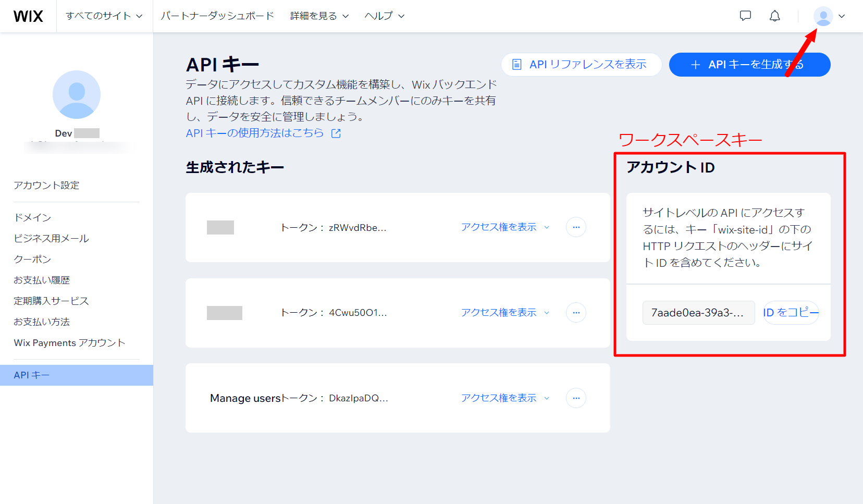The image size is (863, 504).
Task: Click the more options button for zRWvdRbe token
Action: click(576, 227)
